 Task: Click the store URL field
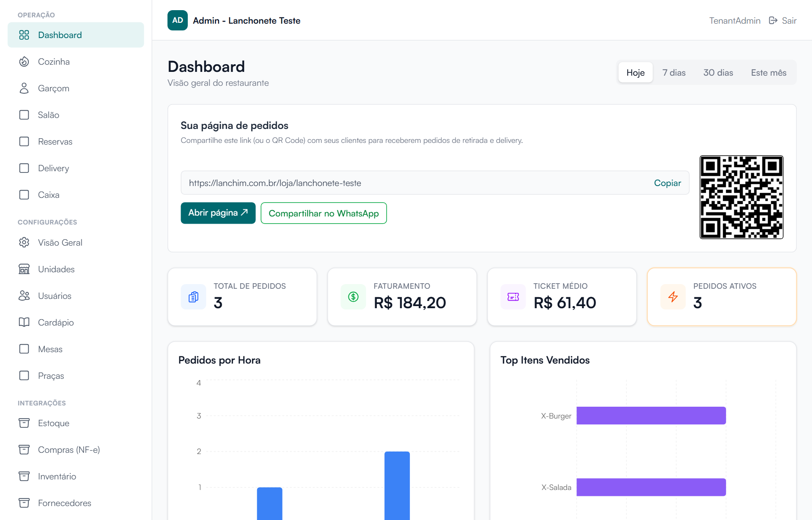[435, 183]
